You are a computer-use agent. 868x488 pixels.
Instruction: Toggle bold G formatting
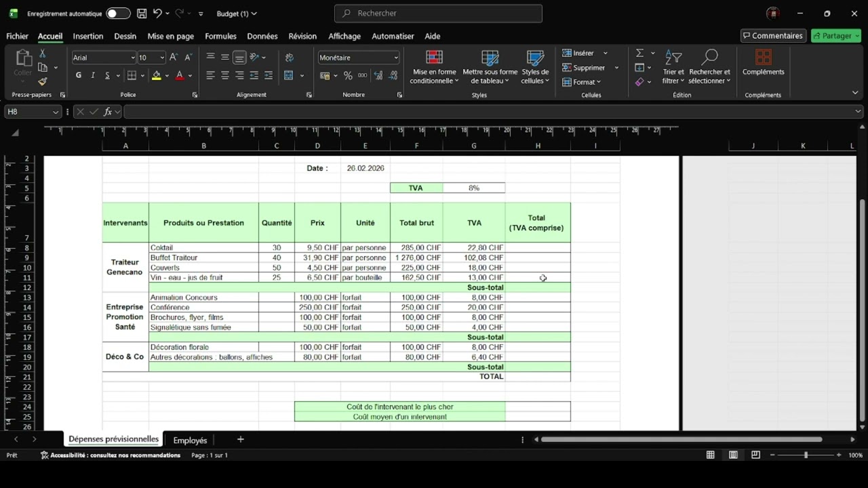(x=79, y=76)
